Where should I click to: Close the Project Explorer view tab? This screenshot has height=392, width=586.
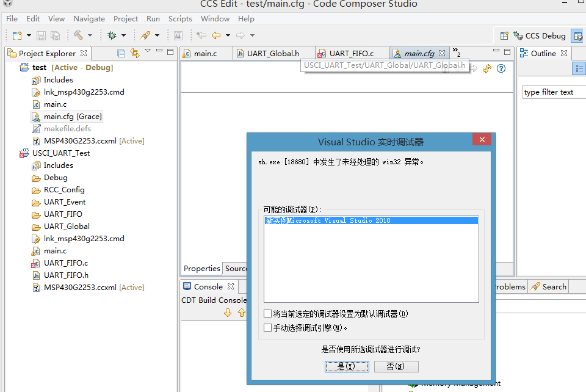84,54
